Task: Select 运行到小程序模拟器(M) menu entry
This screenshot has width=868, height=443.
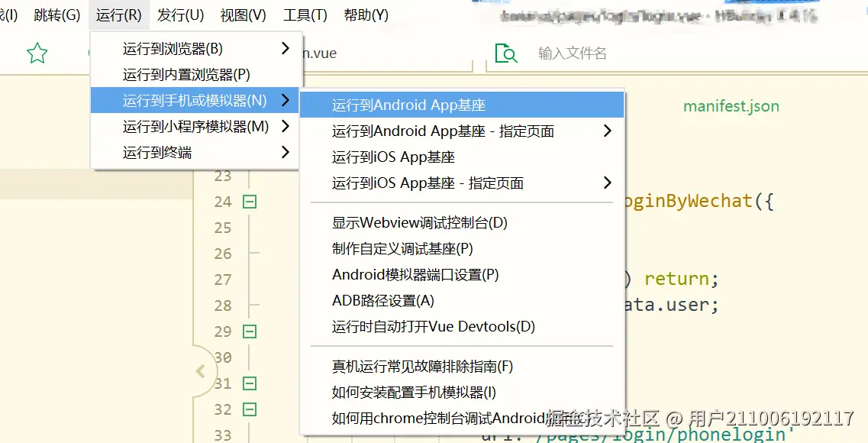Action: coord(195,126)
